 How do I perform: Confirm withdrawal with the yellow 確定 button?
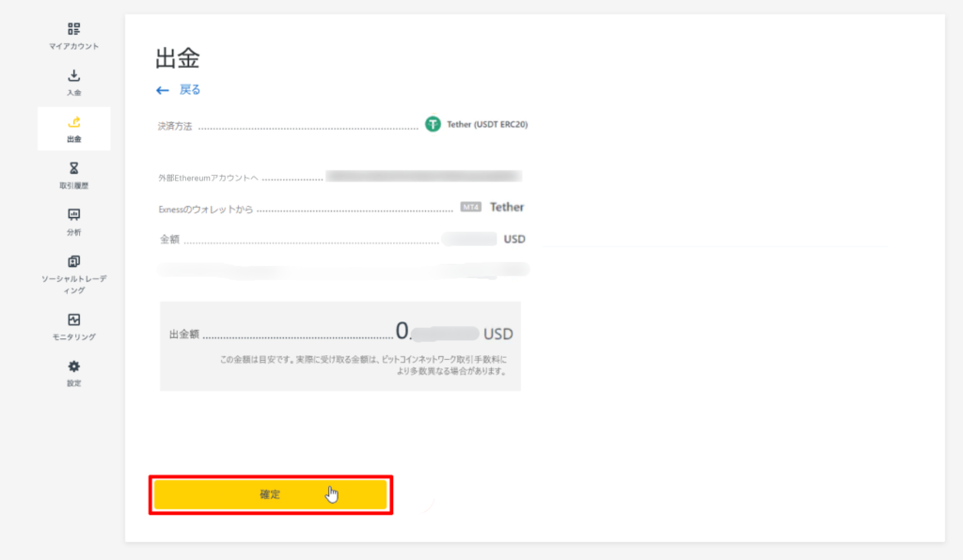tap(270, 494)
